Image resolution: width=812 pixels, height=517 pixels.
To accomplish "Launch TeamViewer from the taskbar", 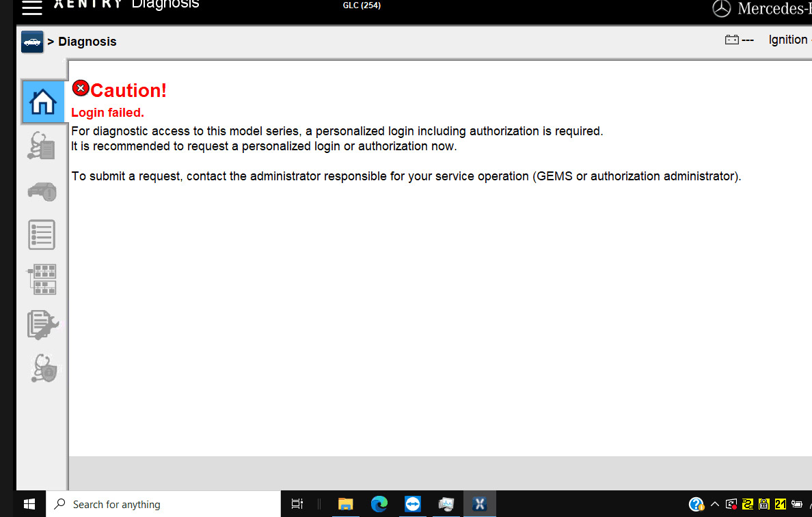I will coord(412,504).
